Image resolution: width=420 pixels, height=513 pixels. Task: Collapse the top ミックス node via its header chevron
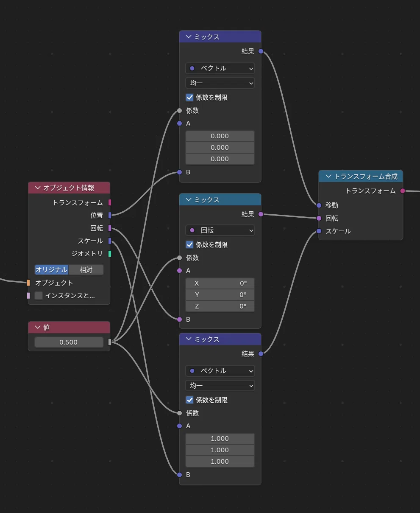pyautogui.click(x=189, y=37)
